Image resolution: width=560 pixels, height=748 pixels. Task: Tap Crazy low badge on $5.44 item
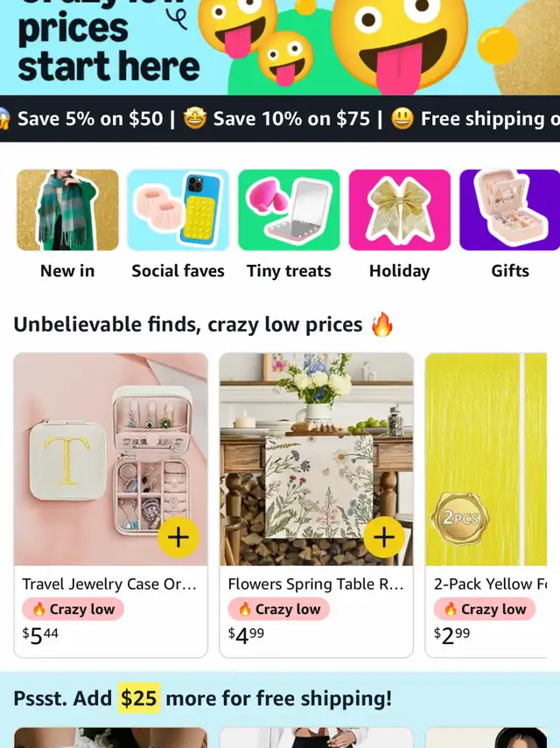(x=73, y=609)
